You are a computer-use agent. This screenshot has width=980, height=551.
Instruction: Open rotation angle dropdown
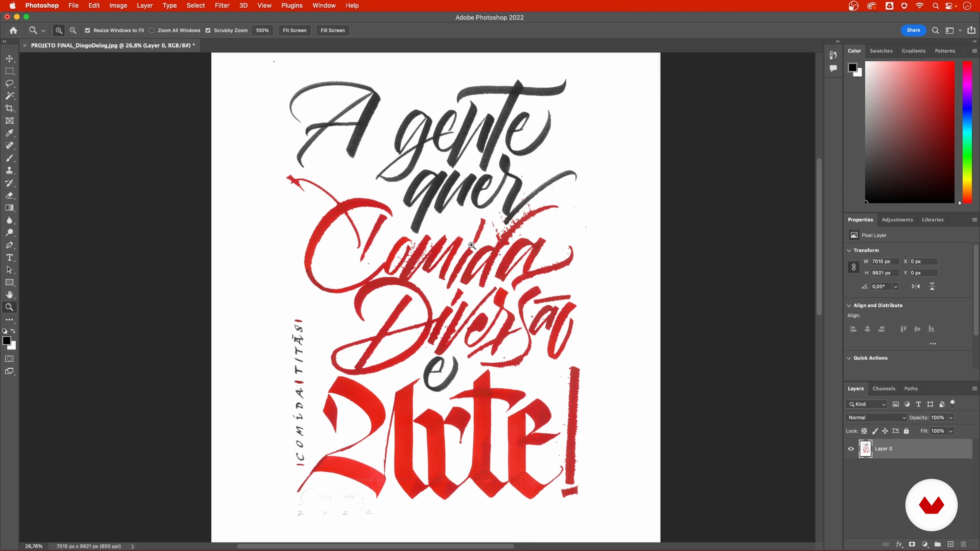click(x=896, y=286)
